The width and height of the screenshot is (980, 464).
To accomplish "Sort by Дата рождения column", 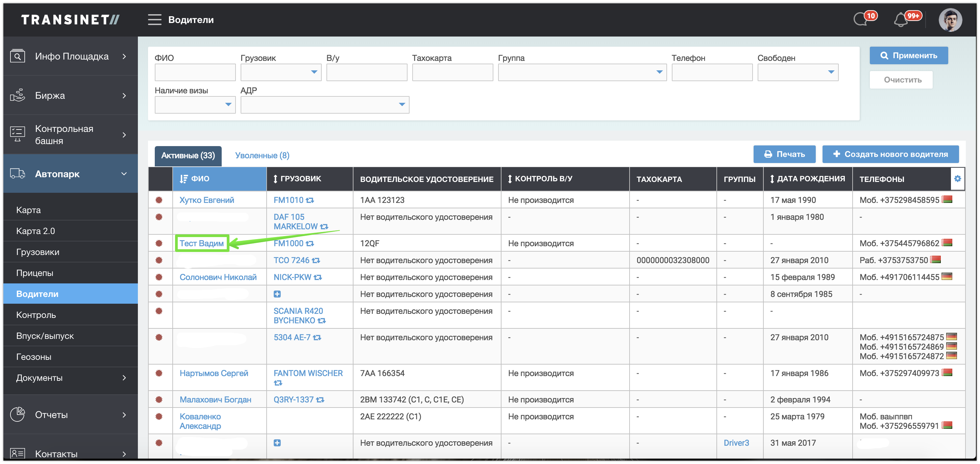I will [x=807, y=179].
